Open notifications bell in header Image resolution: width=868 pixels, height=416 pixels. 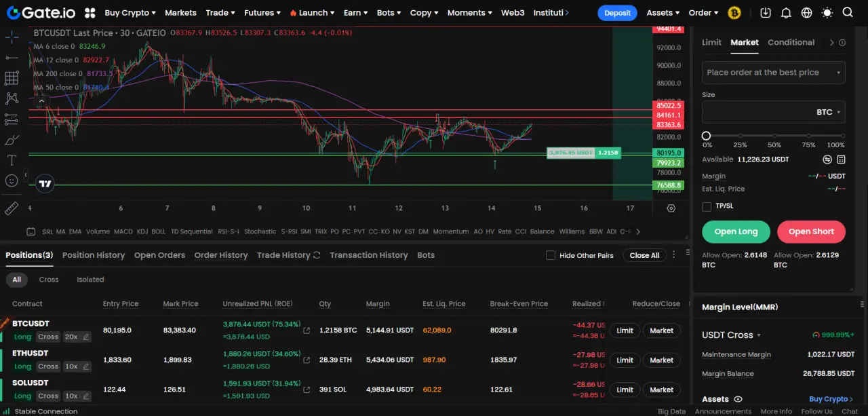point(786,13)
